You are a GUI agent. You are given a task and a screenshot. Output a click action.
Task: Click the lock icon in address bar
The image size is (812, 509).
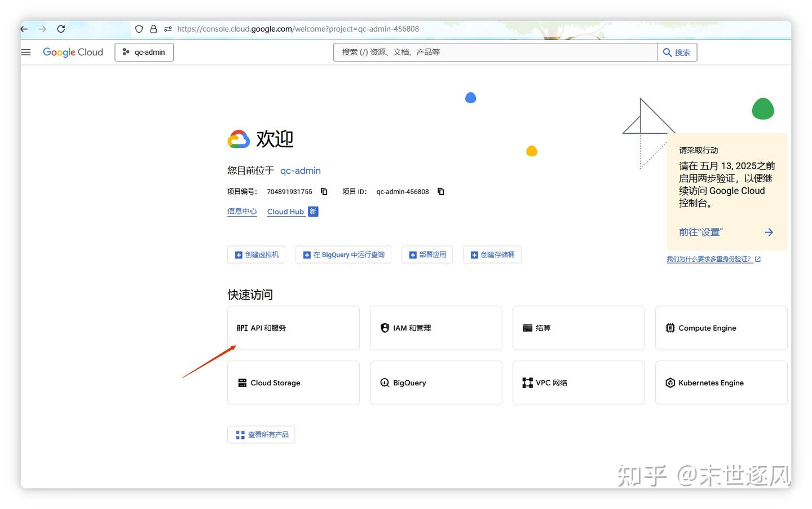tap(153, 29)
